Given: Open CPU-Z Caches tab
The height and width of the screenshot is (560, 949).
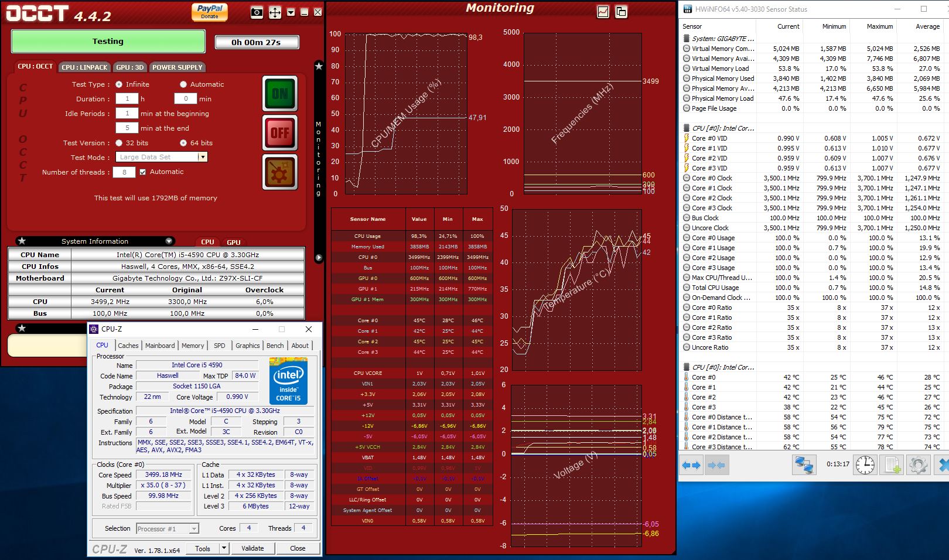Looking at the screenshot, I should coord(128,346).
